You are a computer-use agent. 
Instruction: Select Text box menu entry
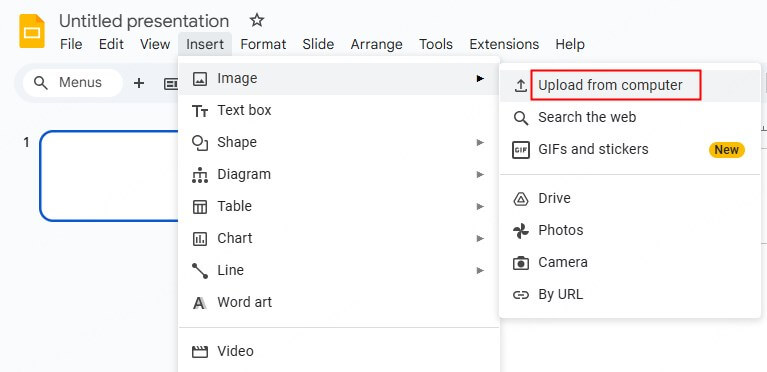pyautogui.click(x=339, y=111)
